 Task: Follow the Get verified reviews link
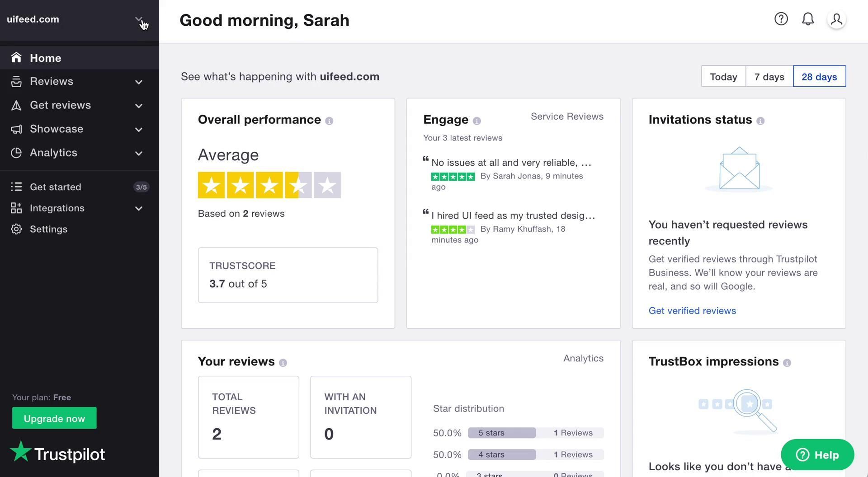click(x=692, y=311)
